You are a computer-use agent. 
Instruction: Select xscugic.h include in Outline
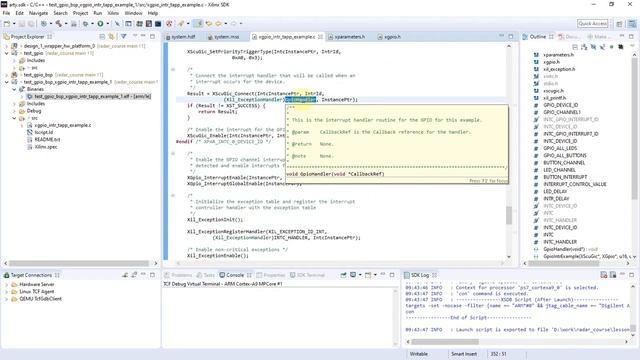553,91
